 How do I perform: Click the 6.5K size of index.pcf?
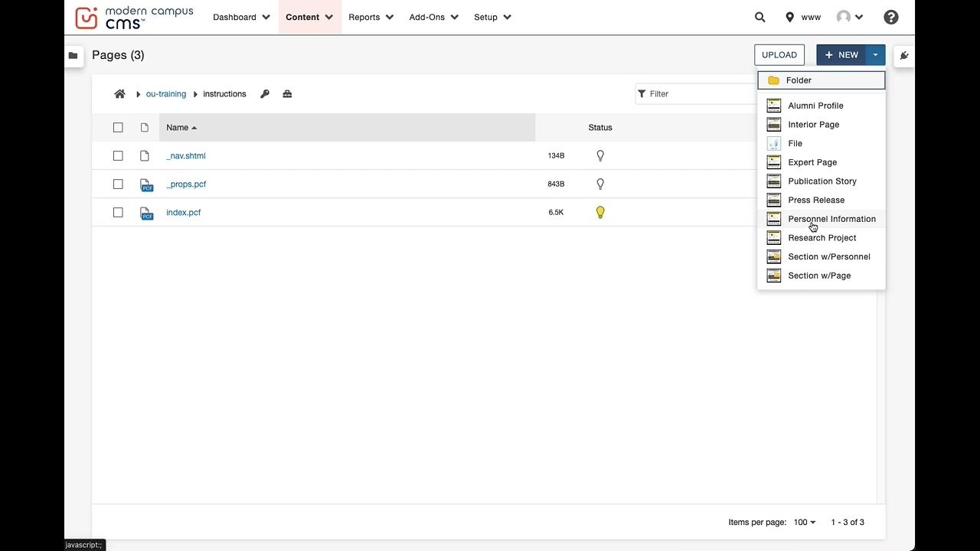556,212
